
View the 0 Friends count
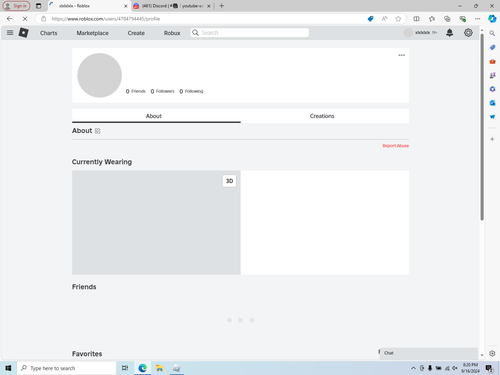pos(136,91)
